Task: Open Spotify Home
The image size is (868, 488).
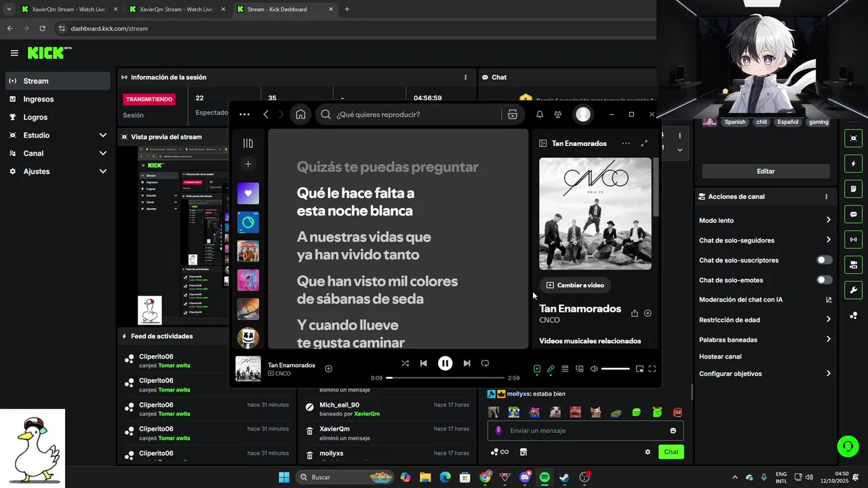Action: coord(300,115)
